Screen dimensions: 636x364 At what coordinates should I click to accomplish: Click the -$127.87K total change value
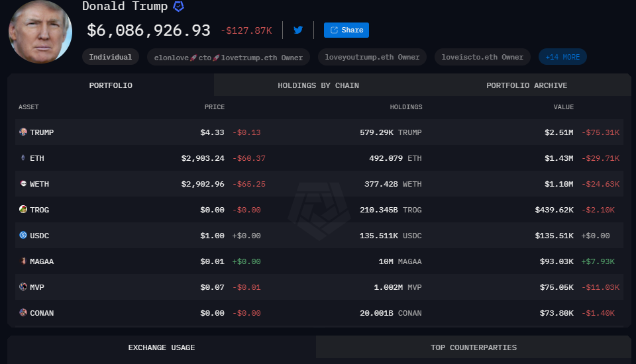pos(246,31)
